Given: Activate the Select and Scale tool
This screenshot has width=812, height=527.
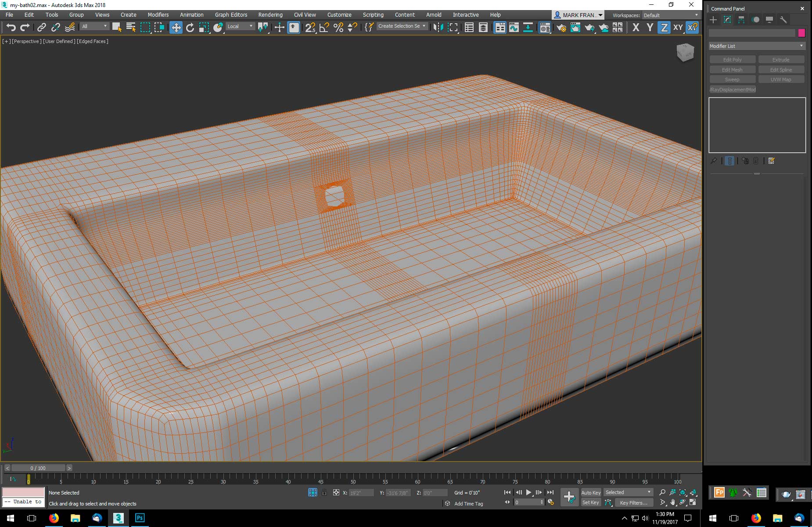Looking at the screenshot, I should [x=204, y=27].
